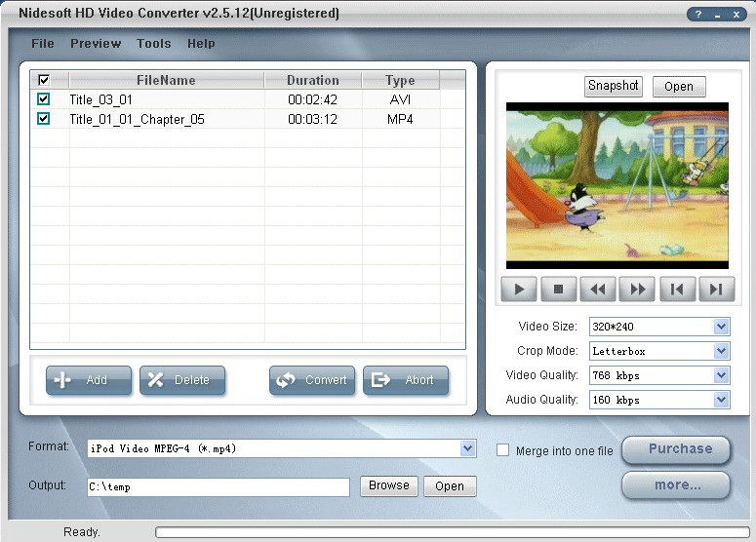The image size is (756, 542).
Task: Click the 160 kbps audio quality value
Action: pos(616,400)
